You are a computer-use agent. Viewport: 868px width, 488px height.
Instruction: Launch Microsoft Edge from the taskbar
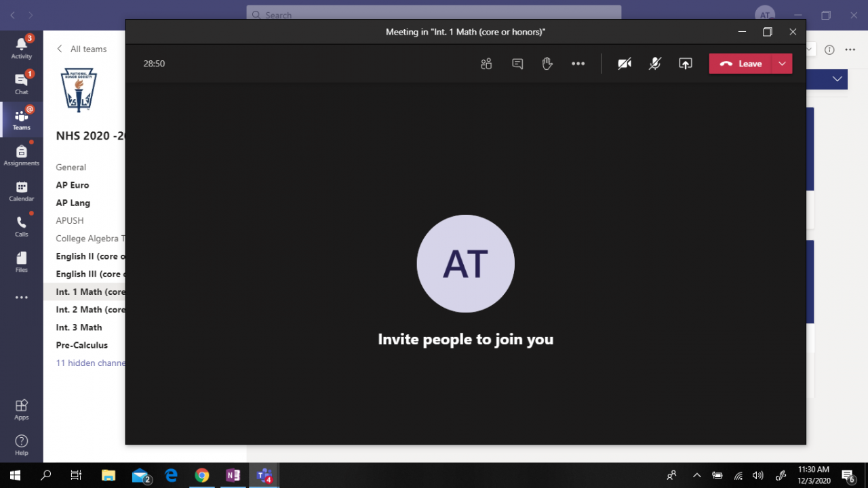pos(171,475)
